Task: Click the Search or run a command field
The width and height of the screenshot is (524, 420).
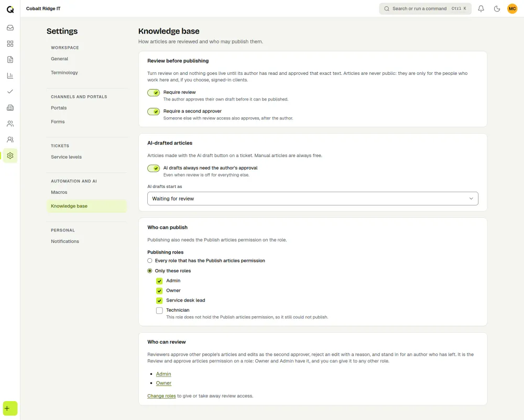Action: click(425, 9)
